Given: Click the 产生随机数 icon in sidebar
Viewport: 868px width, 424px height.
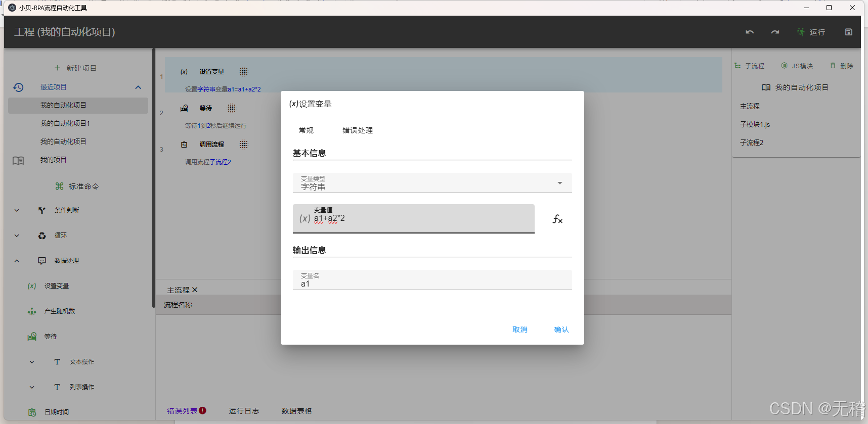Looking at the screenshot, I should (x=32, y=311).
